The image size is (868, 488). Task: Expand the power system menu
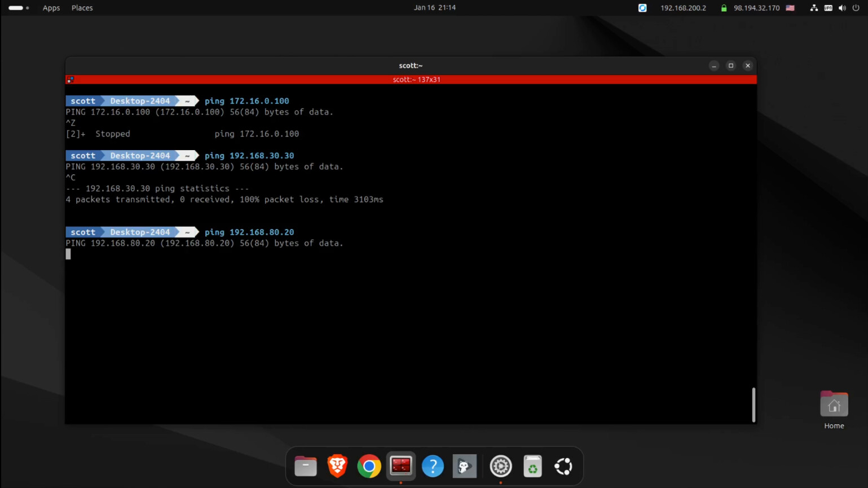coord(856,8)
